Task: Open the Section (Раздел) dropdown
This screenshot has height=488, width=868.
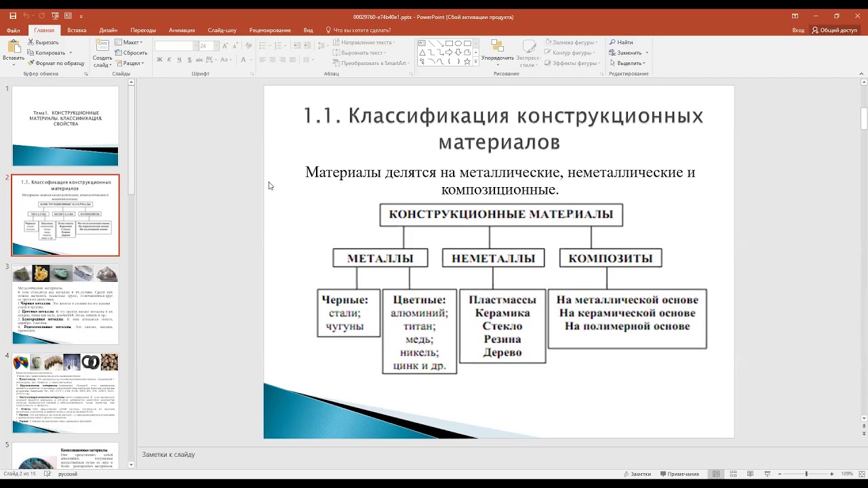Action: tap(129, 63)
